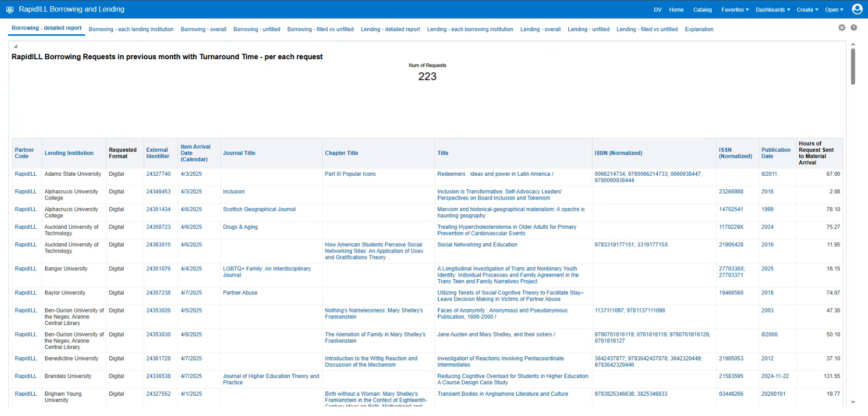This screenshot has height=416, width=868.
Task: Click the Requested Format column header
Action: (x=123, y=153)
